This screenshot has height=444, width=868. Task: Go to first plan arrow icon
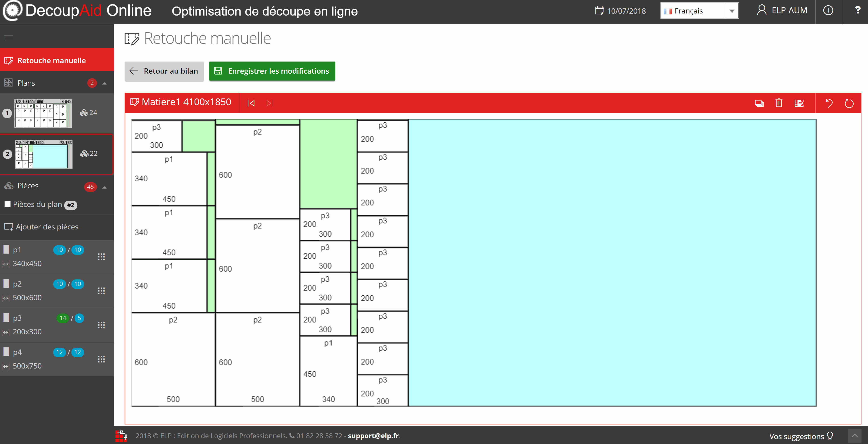251,103
